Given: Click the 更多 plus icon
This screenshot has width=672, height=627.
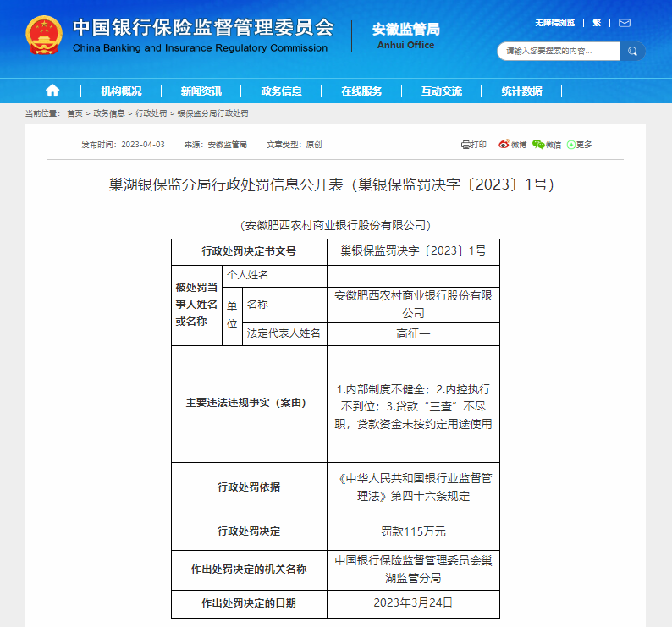Looking at the screenshot, I should coord(580,145).
